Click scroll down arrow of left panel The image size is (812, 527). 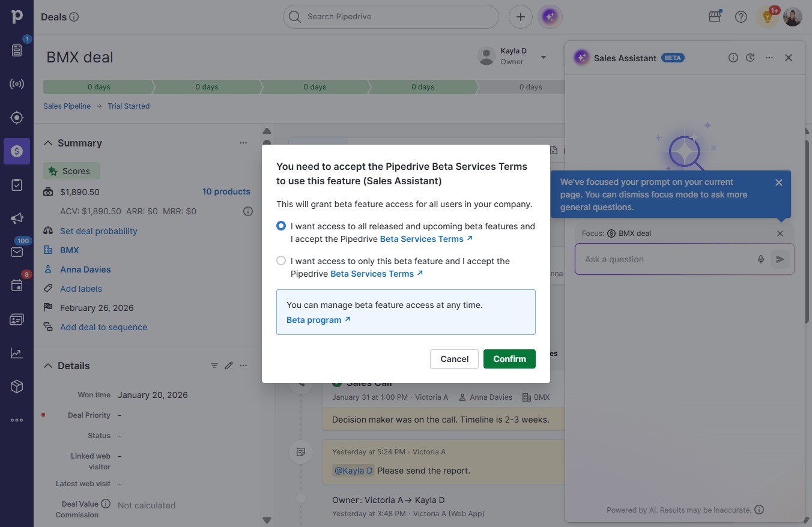(267, 520)
